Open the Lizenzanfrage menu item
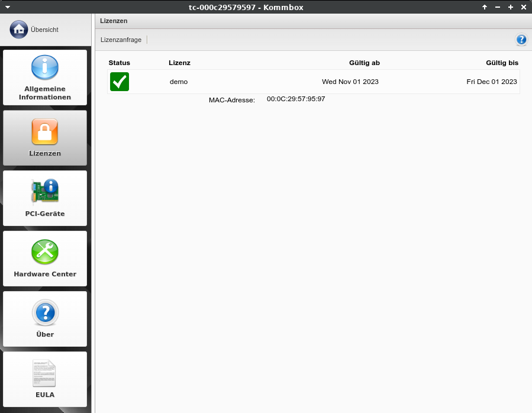The image size is (532, 413). (121, 40)
